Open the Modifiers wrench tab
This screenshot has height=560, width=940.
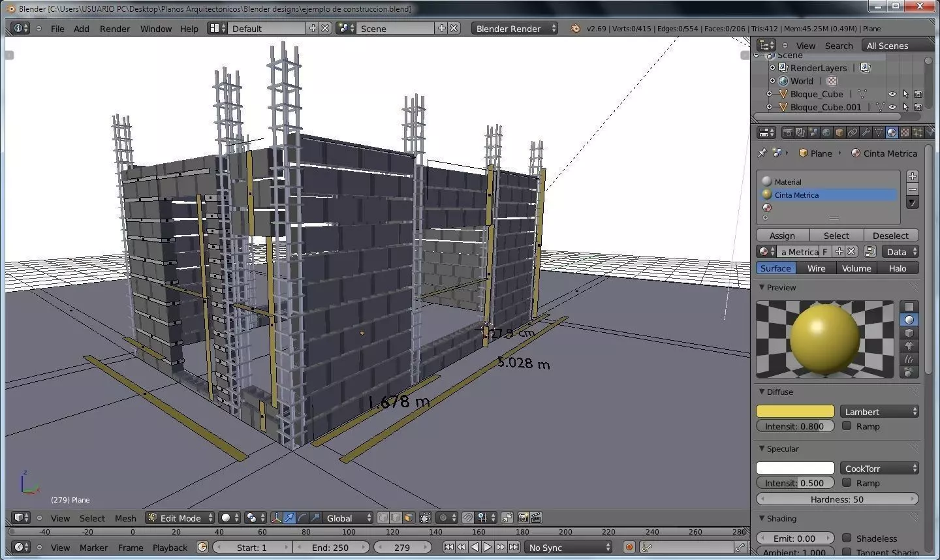point(866,132)
